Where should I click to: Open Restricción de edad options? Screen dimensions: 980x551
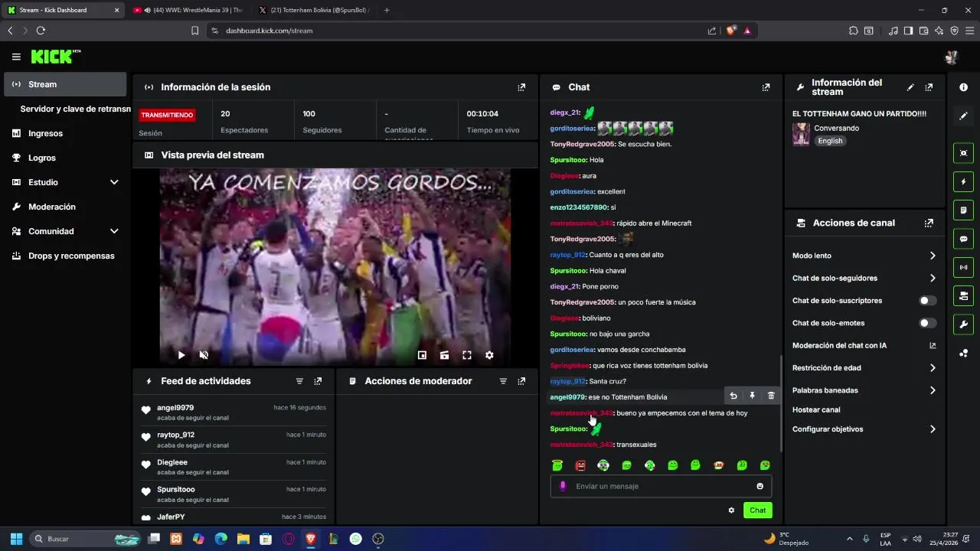click(x=864, y=368)
